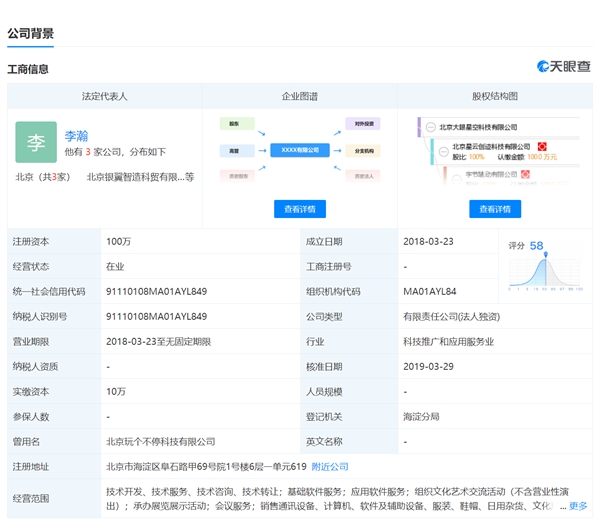Expand business scope with 更多

pos(578,506)
